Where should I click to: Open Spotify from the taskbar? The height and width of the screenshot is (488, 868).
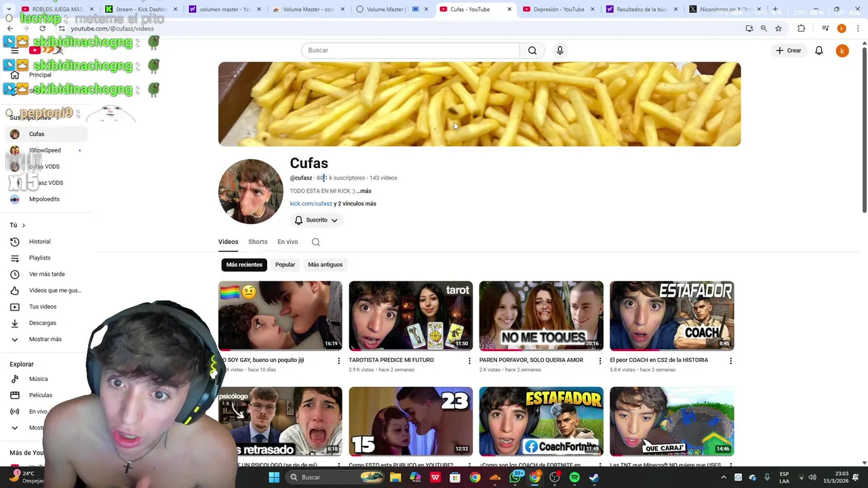(574, 477)
